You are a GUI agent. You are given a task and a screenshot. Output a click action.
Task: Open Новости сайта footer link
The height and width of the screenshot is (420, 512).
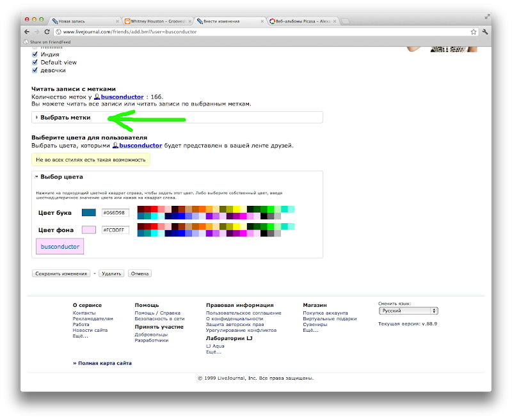tap(90, 330)
